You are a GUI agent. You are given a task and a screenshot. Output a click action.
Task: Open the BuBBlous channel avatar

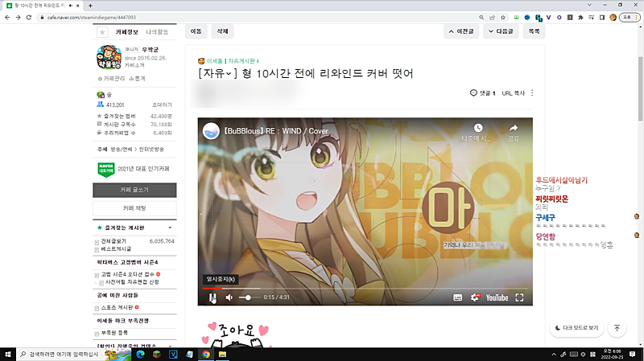point(211,131)
